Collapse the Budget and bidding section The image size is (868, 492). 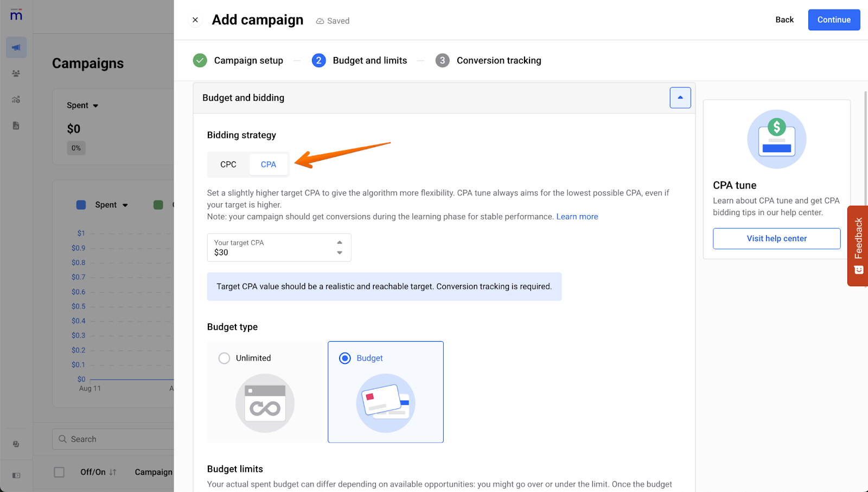click(680, 98)
